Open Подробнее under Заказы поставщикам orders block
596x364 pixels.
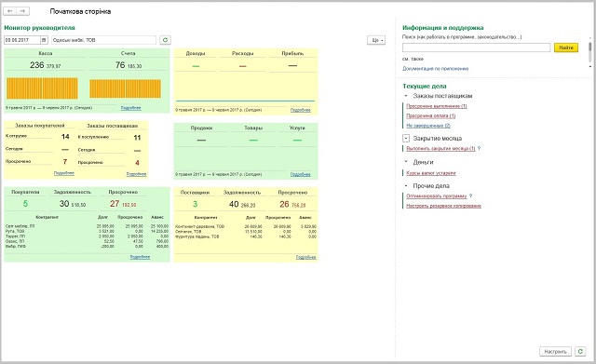click(x=137, y=174)
